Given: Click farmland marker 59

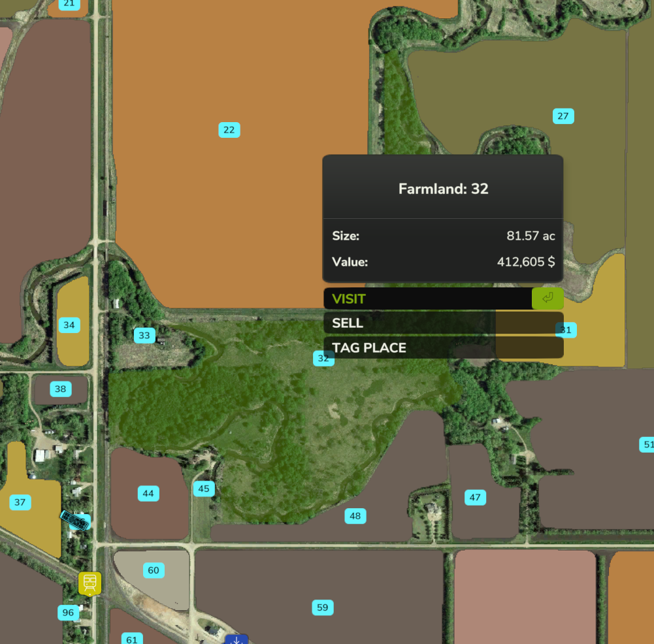Looking at the screenshot, I should coord(322,607).
